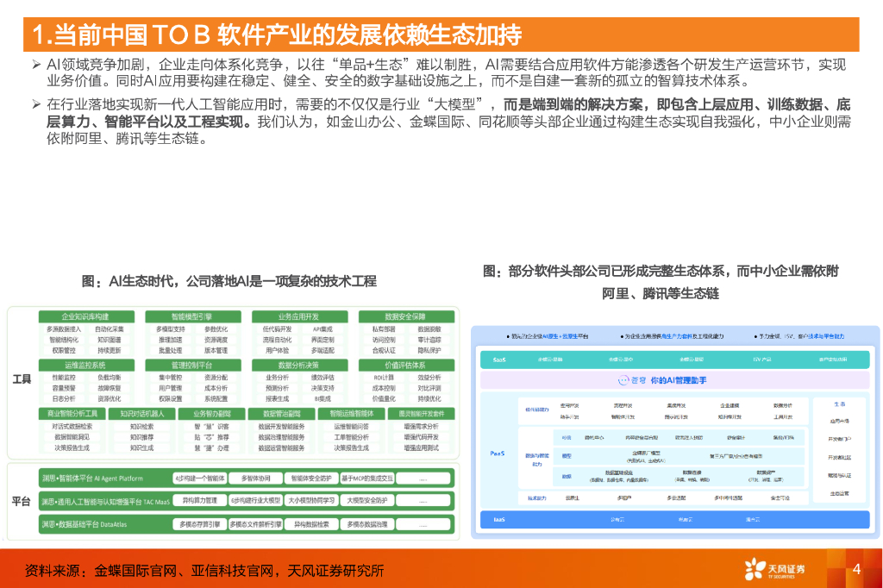883x588 pixels.
Task: Click the IaaS label in the blue band
Action: (499, 519)
